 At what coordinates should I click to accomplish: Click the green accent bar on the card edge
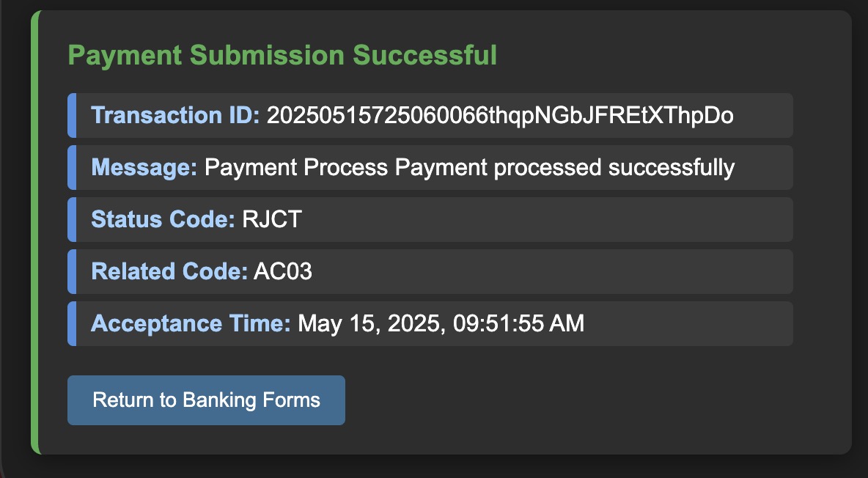(34, 227)
